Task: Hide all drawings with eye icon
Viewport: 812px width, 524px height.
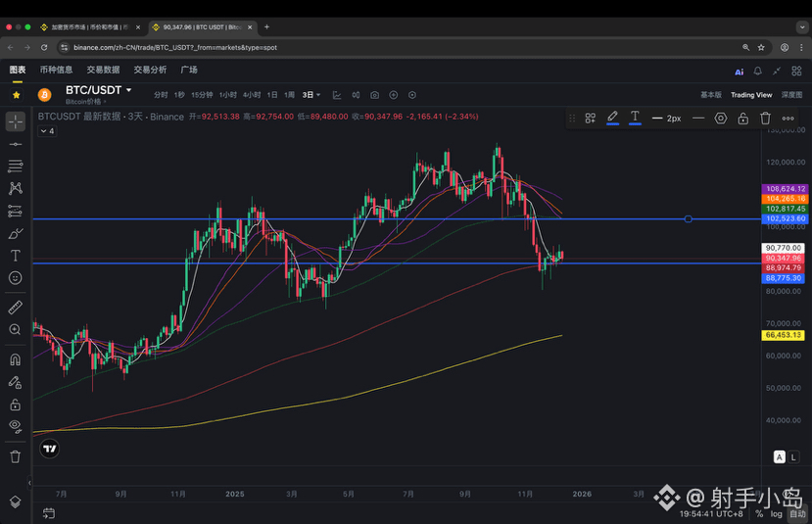Action: 16,426
